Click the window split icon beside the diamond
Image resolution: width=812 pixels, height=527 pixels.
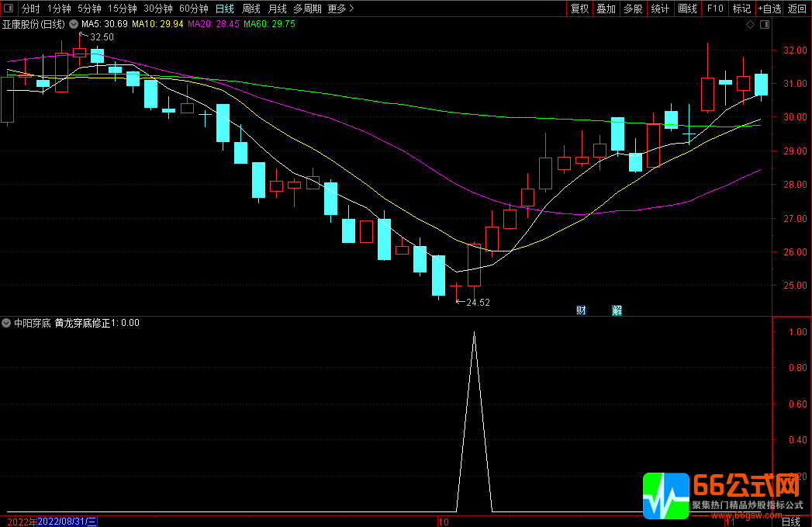tap(765, 24)
